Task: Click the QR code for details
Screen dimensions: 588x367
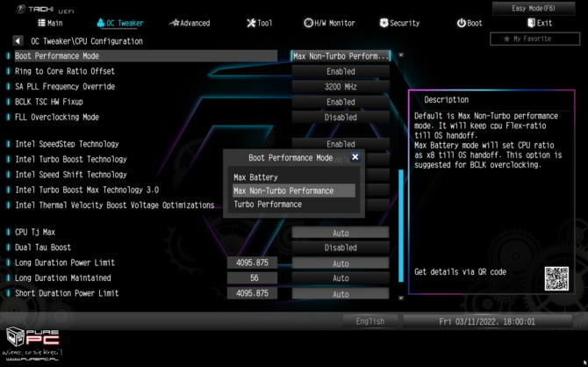Action: pos(556,278)
